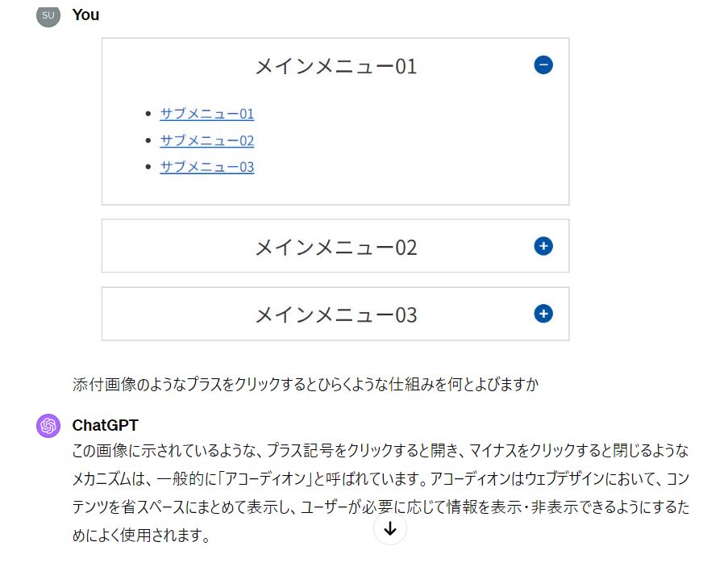Viewport: 728px width, 563px height.
Task: Expand メインメニュー02 with its plus icon
Action: coord(543,246)
